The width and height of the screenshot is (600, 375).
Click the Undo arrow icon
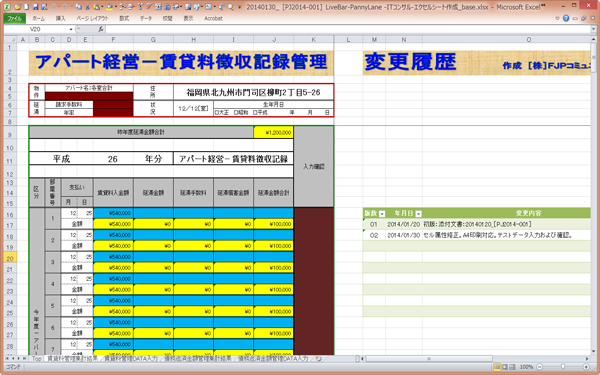(54, 7)
